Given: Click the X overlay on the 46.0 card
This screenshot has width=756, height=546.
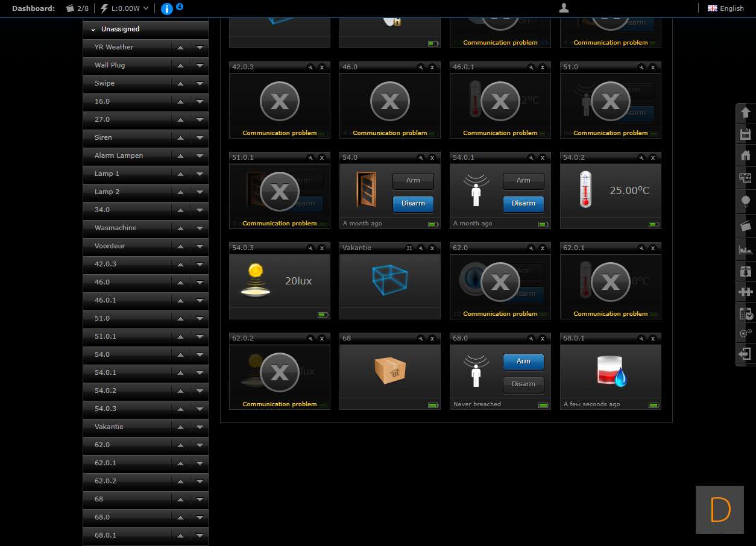Looking at the screenshot, I should [390, 101].
